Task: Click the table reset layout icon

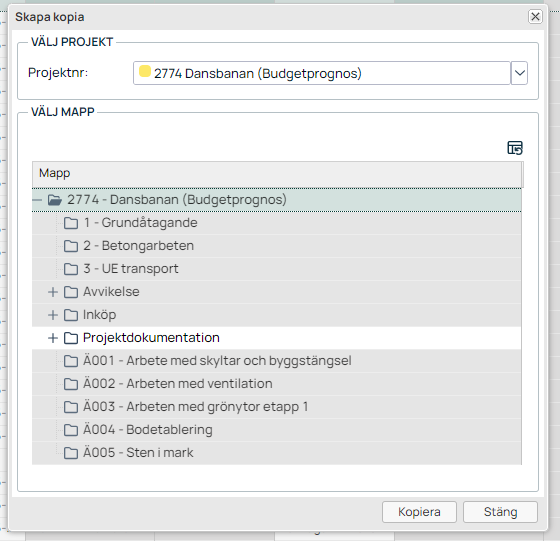Action: [x=515, y=148]
